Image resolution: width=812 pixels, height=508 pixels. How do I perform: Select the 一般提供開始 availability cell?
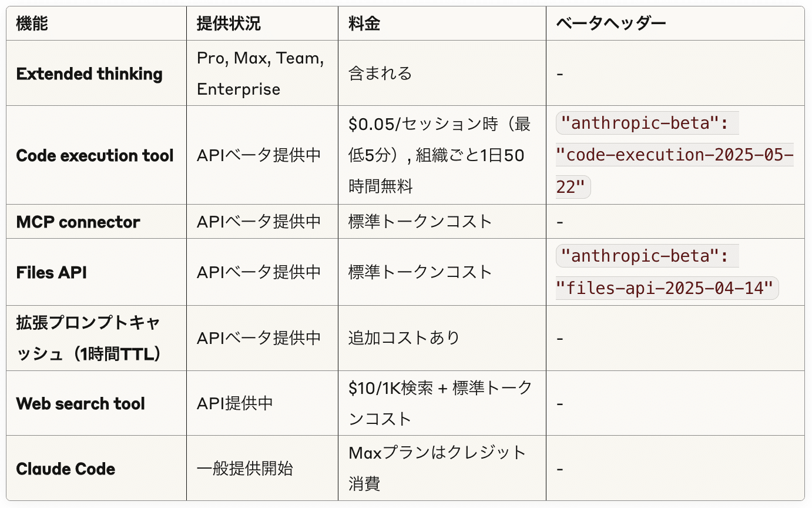(x=245, y=469)
